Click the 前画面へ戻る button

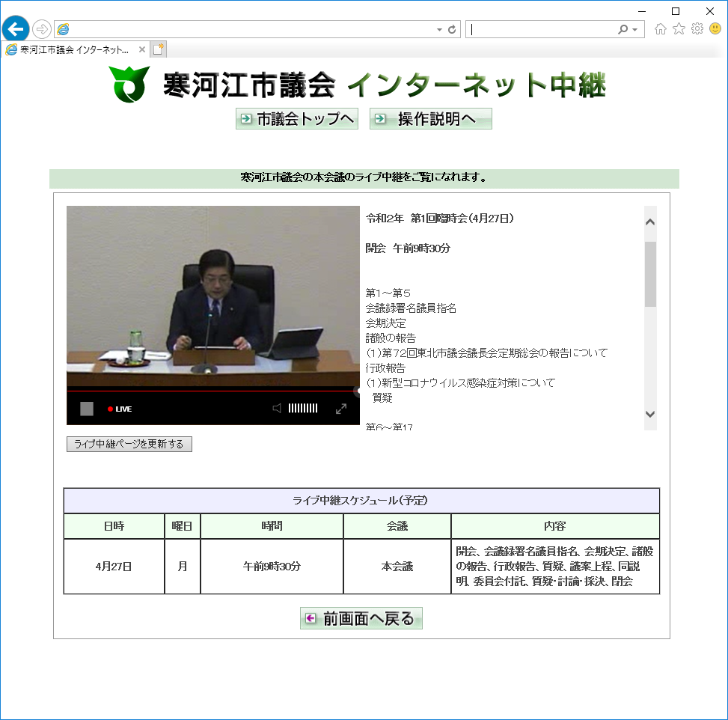[x=361, y=618]
